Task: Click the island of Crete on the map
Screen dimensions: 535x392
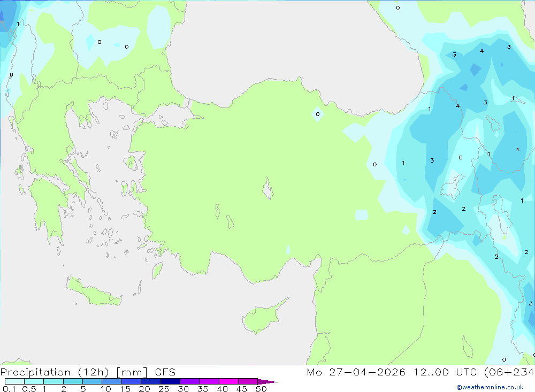Action: 94,291
